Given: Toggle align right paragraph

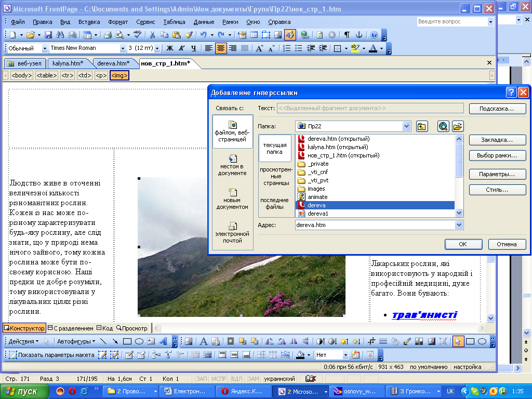Looking at the screenshot, I should (232, 48).
